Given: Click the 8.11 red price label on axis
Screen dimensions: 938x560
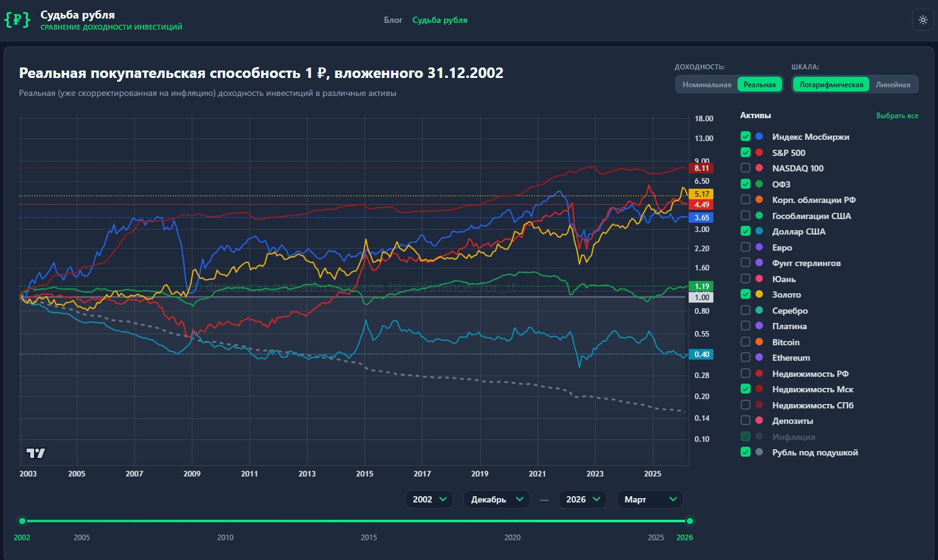Looking at the screenshot, I should tap(701, 168).
